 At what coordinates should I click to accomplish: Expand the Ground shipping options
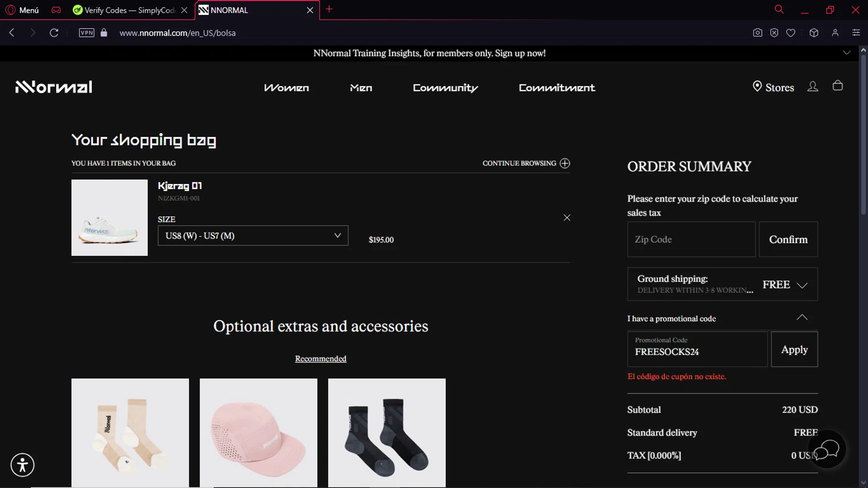click(723, 284)
